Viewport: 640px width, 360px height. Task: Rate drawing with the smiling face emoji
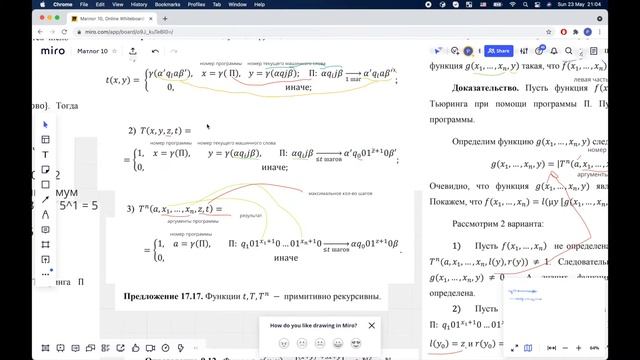(338, 343)
